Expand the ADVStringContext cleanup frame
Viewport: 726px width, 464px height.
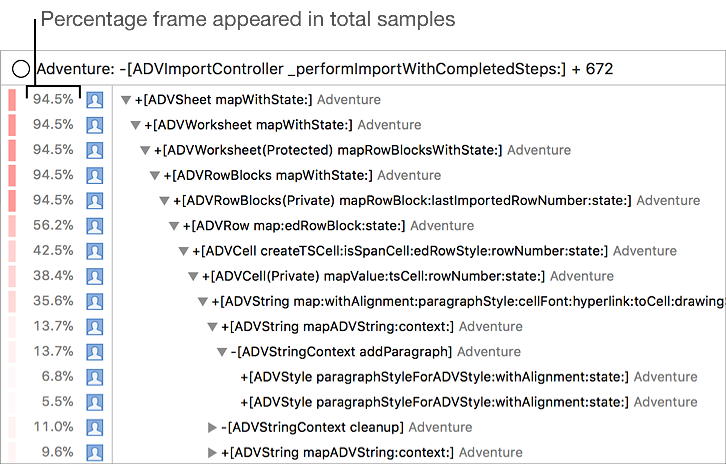(x=212, y=427)
